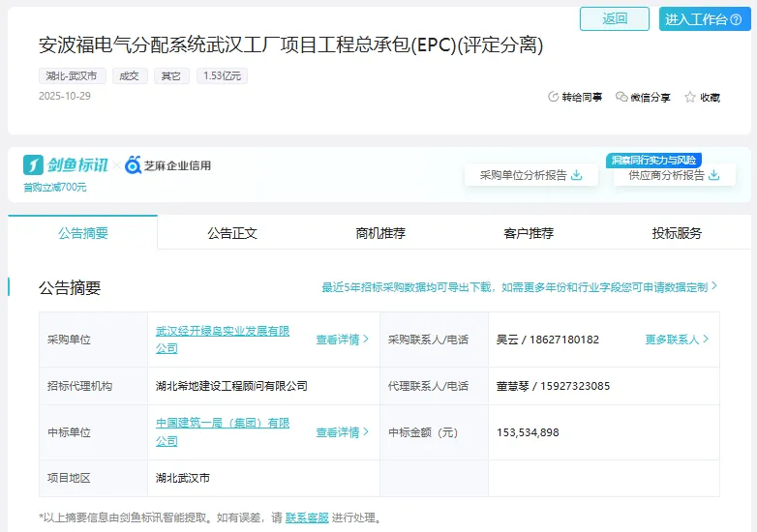Click the help icon on 进入工作台

736,20
